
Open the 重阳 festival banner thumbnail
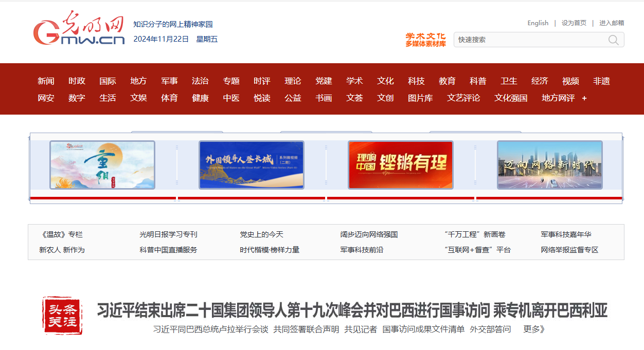coord(102,165)
